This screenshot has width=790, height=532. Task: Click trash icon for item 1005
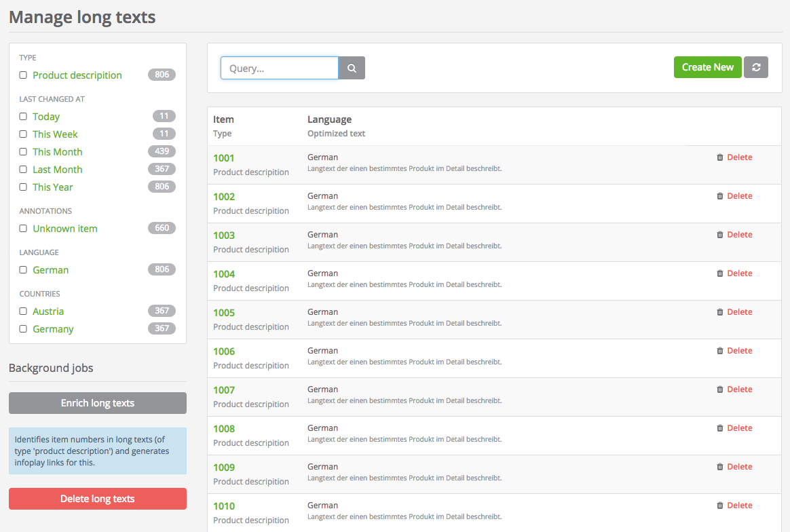point(720,312)
